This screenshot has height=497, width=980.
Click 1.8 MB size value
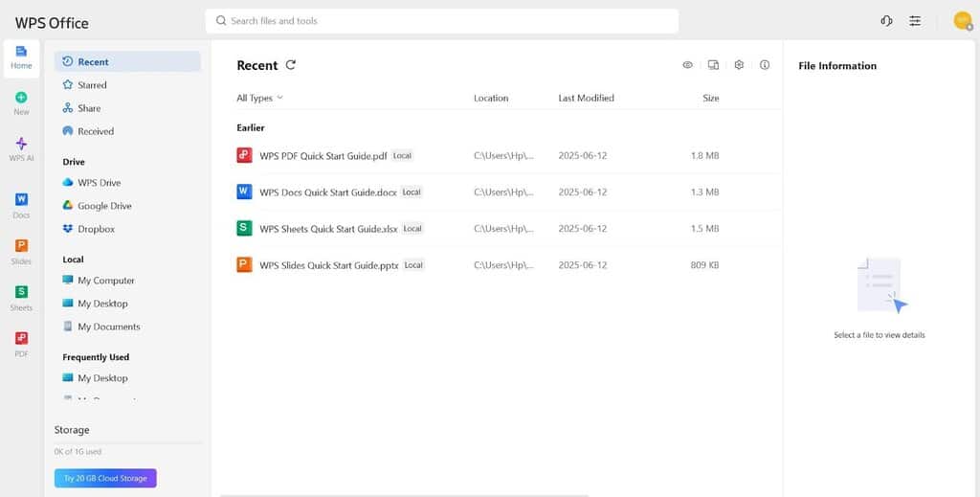[704, 156]
